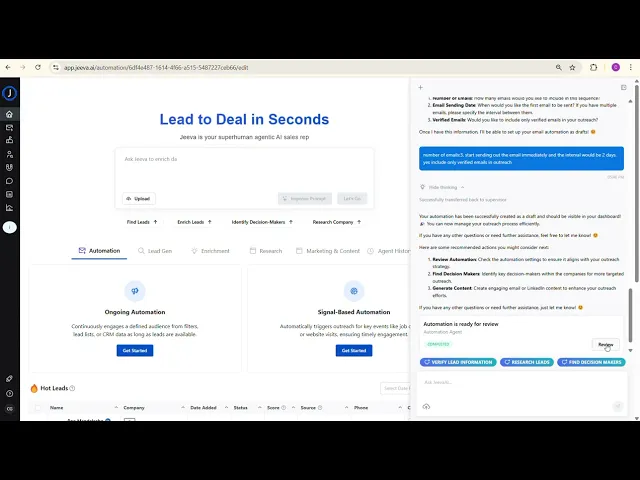Bookmark this page with star icon

tap(572, 67)
